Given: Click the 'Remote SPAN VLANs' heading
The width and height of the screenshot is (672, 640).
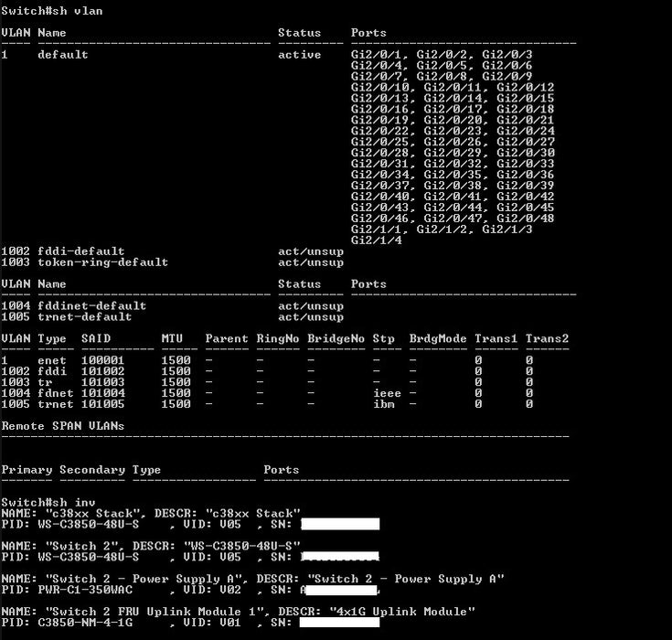Looking at the screenshot, I should pyautogui.click(x=63, y=426).
